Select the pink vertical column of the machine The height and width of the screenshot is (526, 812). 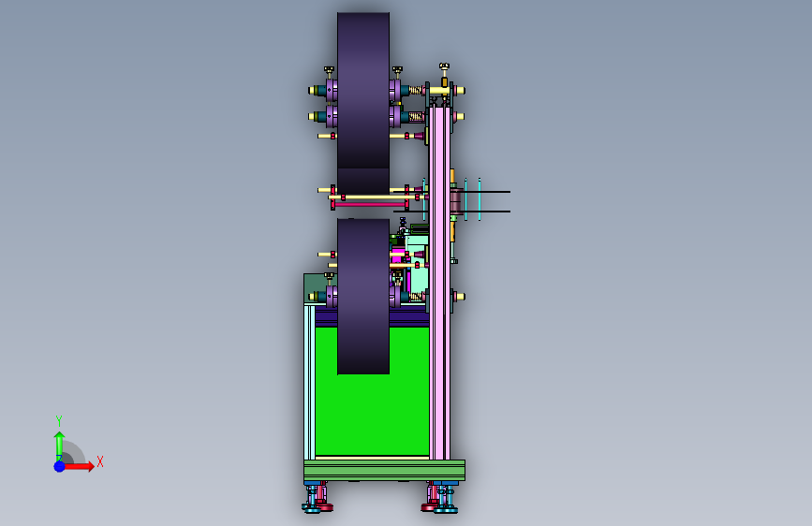click(439, 282)
